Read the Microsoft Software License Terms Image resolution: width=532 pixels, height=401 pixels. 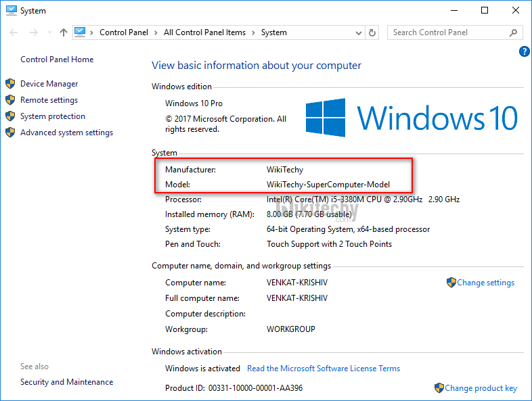324,369
